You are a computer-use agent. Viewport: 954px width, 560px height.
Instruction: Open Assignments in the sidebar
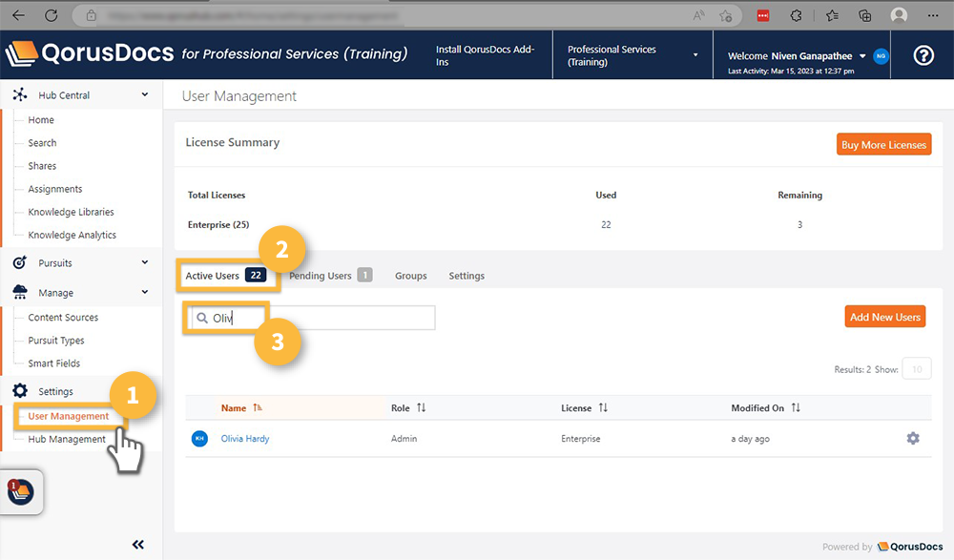pos(54,189)
